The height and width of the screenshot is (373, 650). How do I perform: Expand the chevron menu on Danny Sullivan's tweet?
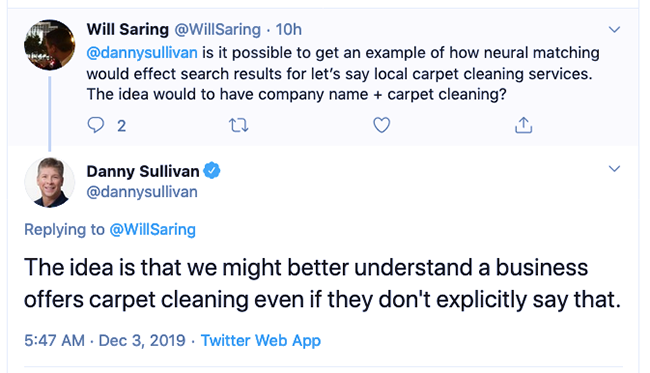point(614,168)
